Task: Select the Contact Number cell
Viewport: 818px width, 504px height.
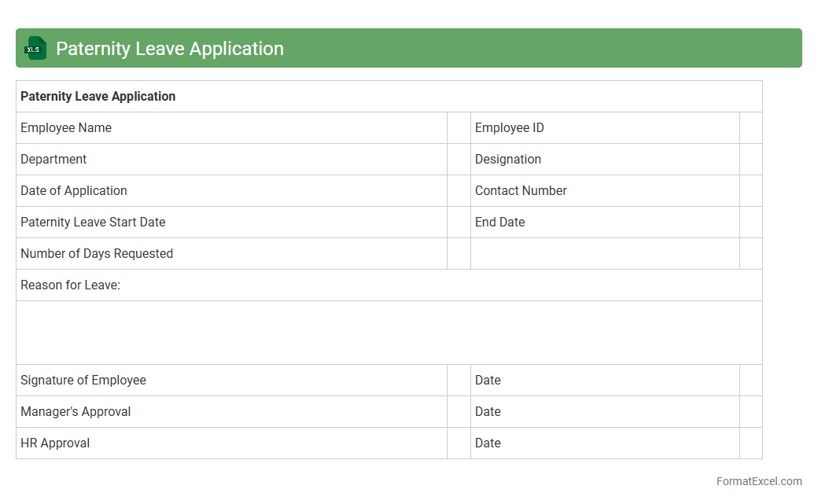Action: coord(521,191)
